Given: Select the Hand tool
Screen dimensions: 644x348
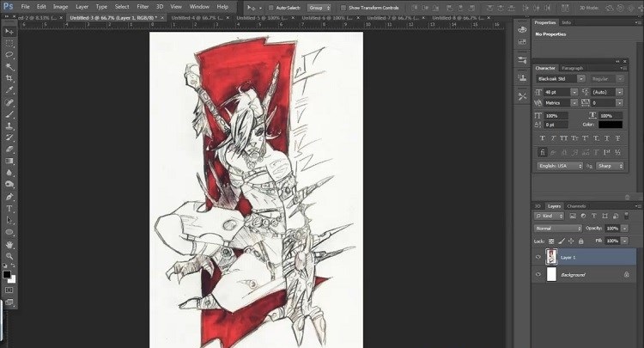Looking at the screenshot, I should (x=9, y=245).
